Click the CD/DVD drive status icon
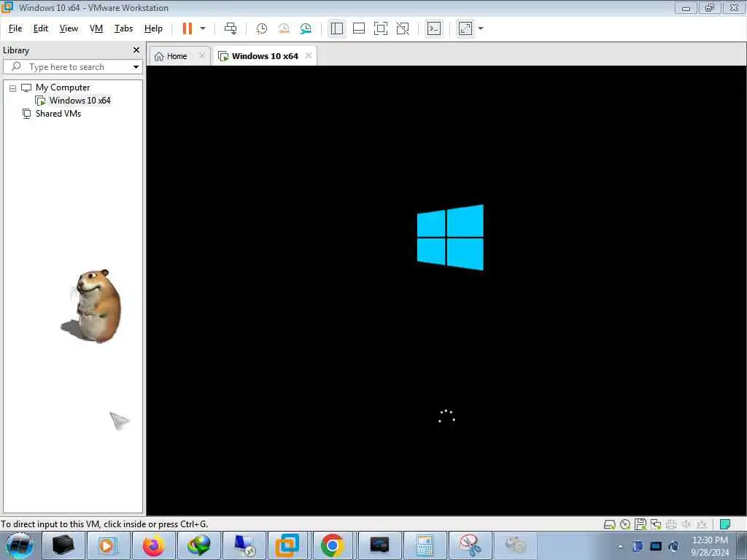Viewport: 747px width, 560px height. pos(625,525)
